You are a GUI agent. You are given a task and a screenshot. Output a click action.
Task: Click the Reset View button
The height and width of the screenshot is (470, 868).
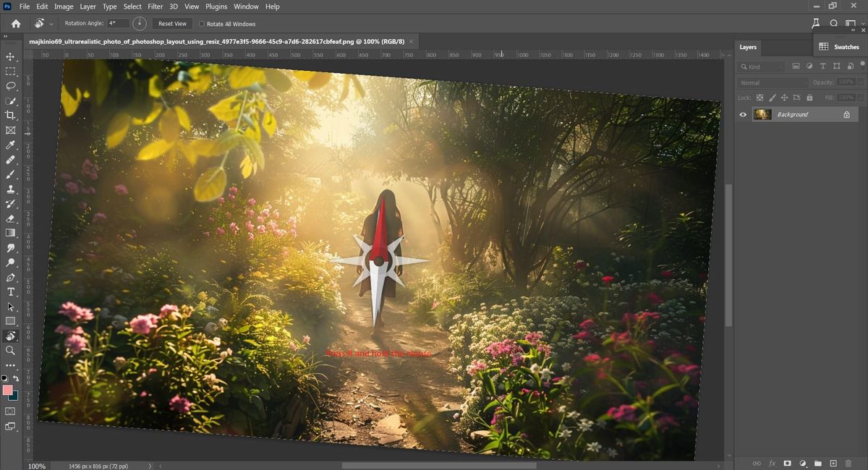pos(172,24)
